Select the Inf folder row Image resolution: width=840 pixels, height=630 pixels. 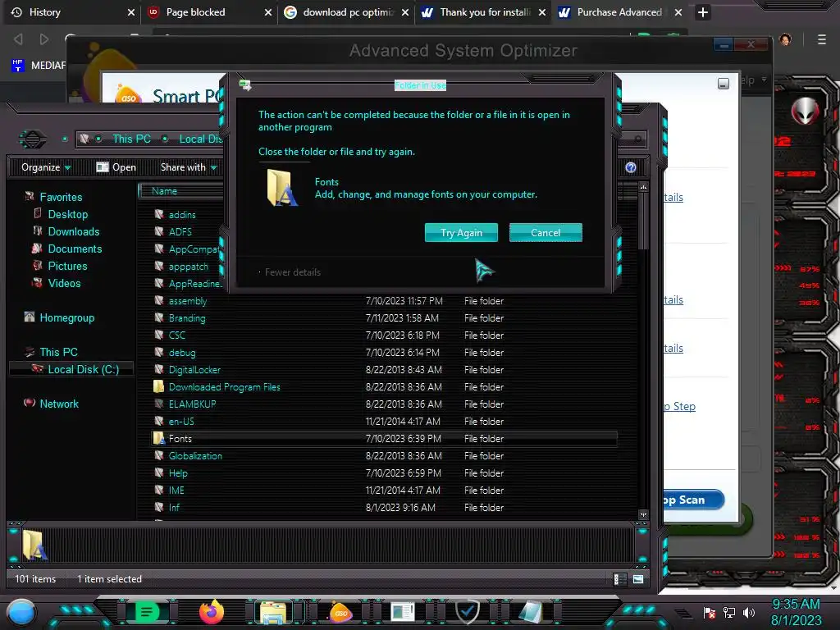tap(385, 507)
